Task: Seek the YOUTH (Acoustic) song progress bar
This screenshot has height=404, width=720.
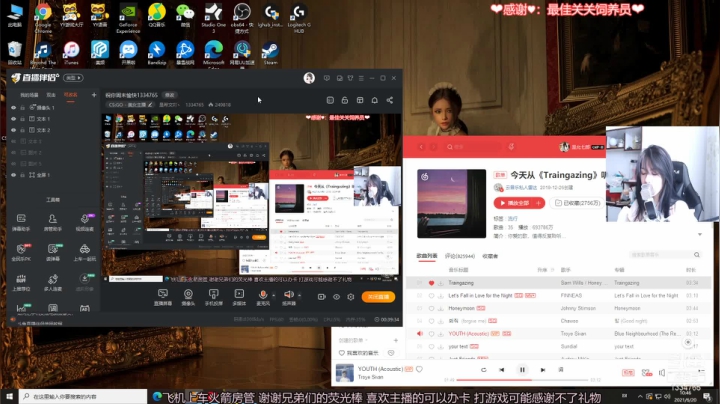Action: [522, 380]
